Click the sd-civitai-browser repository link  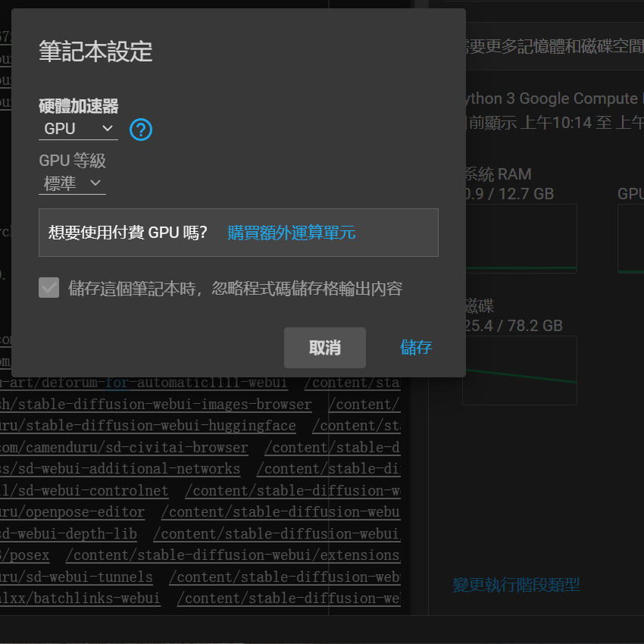pyautogui.click(x=123, y=448)
